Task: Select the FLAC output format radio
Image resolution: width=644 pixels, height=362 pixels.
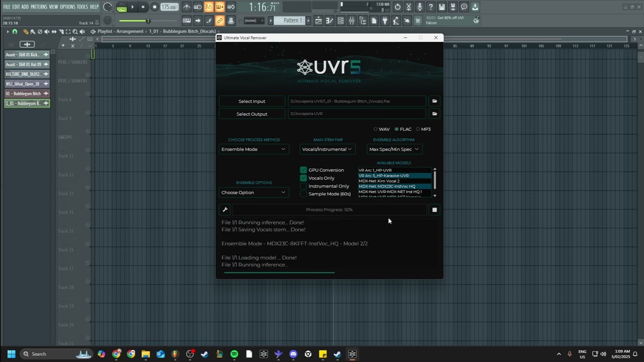Action: click(x=396, y=129)
